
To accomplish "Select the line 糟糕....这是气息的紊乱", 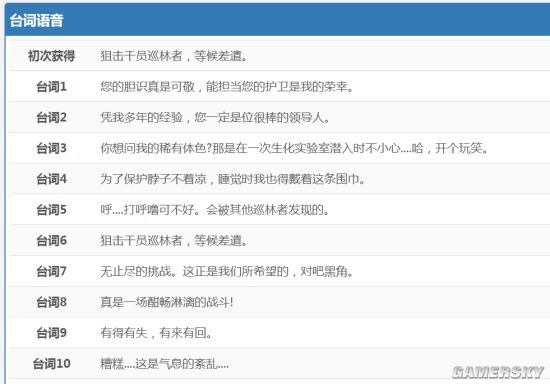I will pos(165,364).
